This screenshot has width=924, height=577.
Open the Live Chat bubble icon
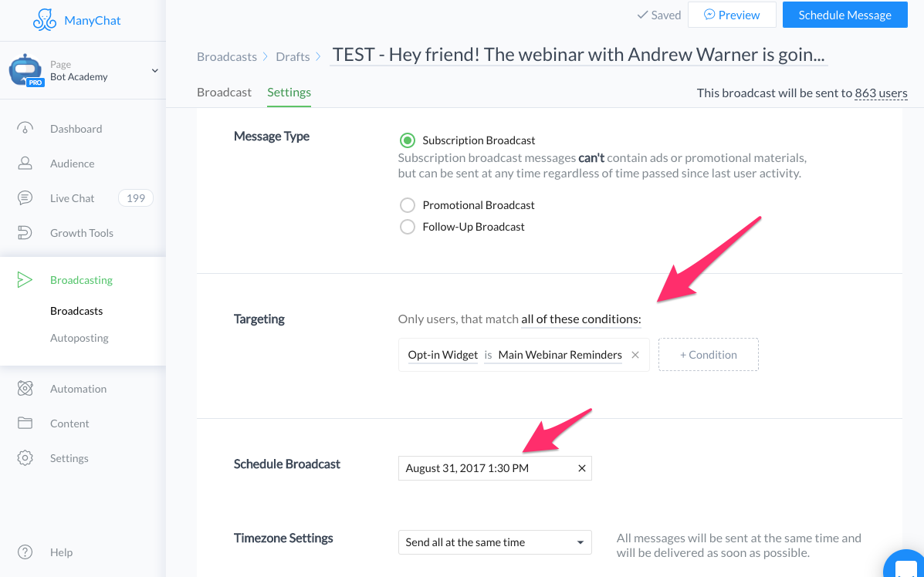click(25, 198)
